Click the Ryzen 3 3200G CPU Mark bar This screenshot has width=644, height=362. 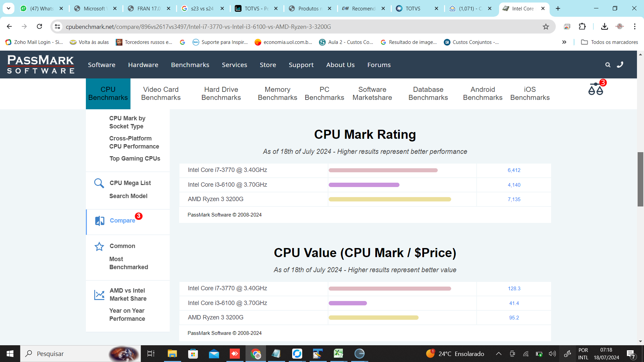390,199
